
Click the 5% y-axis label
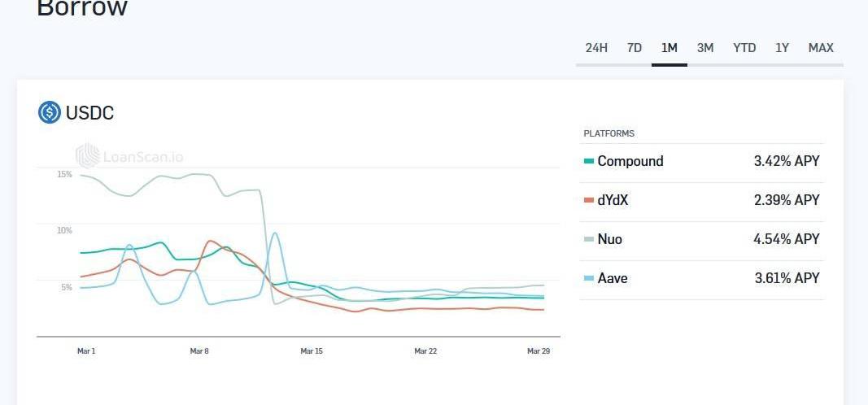click(x=67, y=287)
